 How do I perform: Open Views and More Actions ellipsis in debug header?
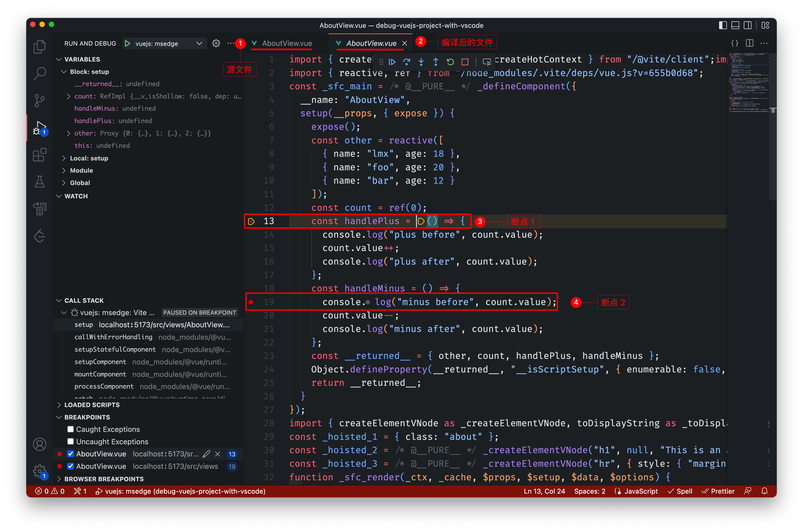click(230, 43)
